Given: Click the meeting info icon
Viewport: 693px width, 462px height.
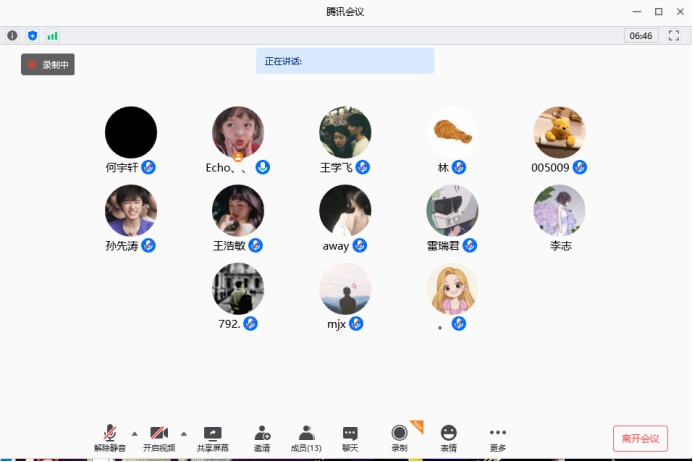Looking at the screenshot, I should [x=12, y=35].
